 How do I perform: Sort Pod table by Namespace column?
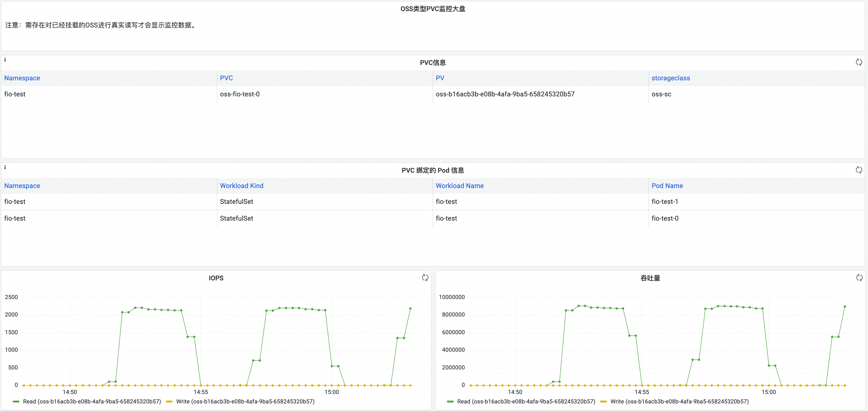[x=22, y=186]
